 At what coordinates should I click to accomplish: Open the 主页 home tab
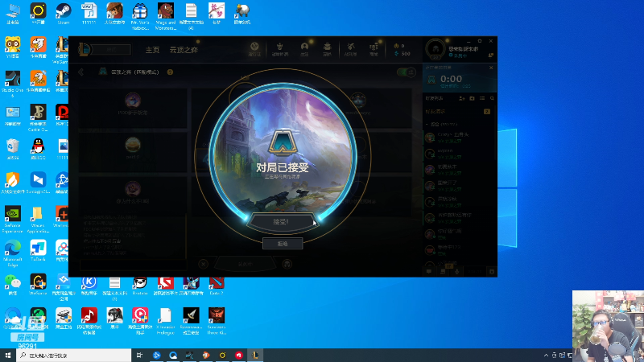[152, 50]
